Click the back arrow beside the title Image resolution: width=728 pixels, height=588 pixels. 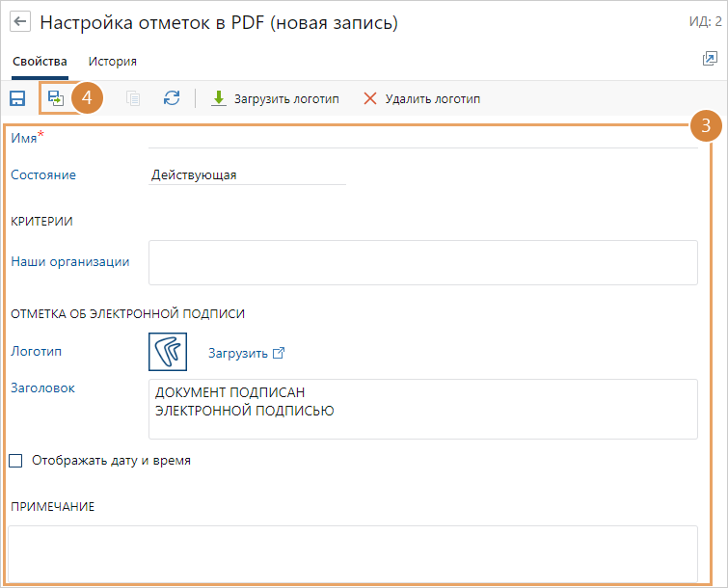click(x=20, y=22)
